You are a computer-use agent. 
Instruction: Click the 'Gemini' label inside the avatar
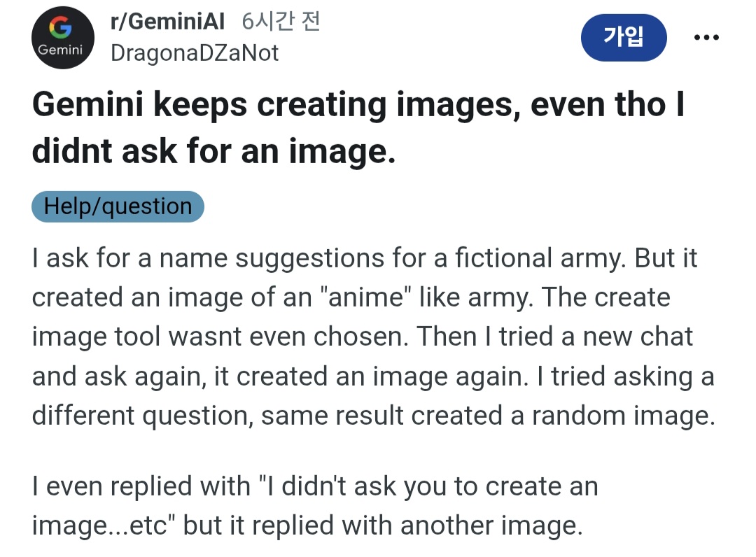60,50
